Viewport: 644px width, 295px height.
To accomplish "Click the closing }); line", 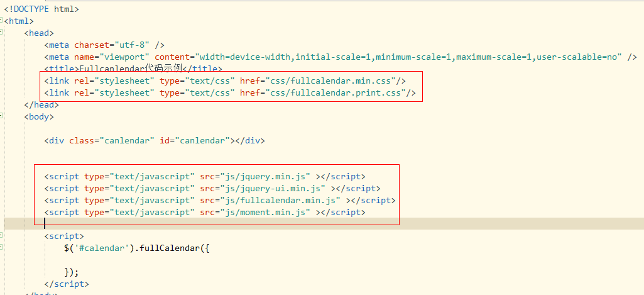I will point(72,272).
